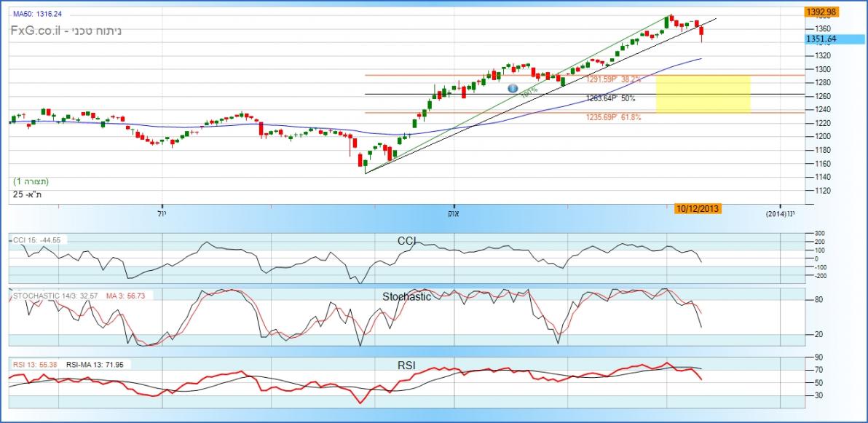Click the RSI 13 value label
This screenshot has height=423, width=868.
[35, 363]
